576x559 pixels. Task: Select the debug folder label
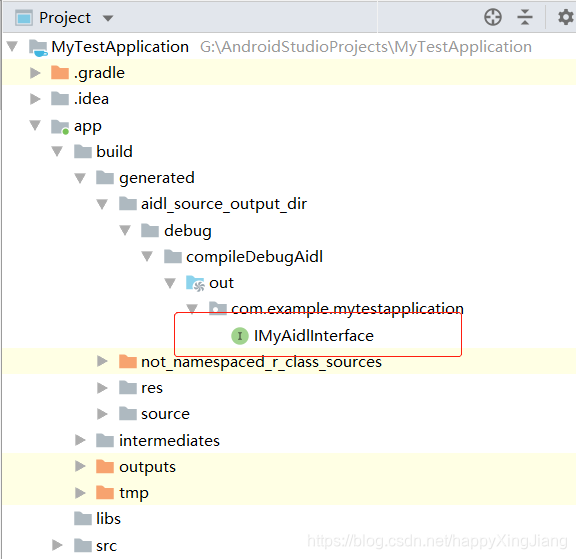[x=188, y=231]
